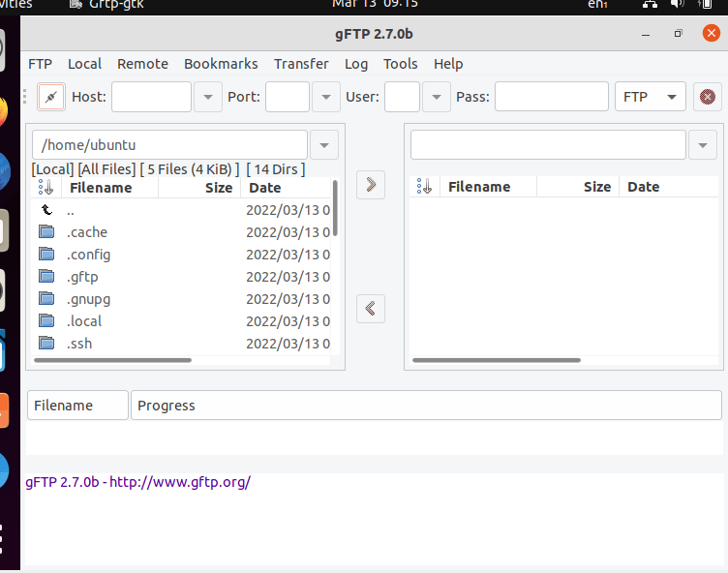Open the network status tray icon
Screen dimensions: 728x573
[650, 4]
